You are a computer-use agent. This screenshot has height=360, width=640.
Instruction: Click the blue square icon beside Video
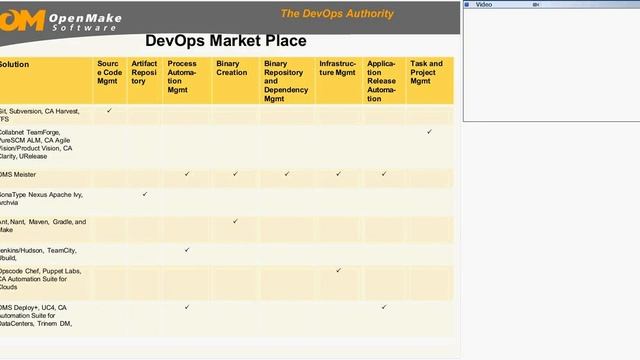467,4
